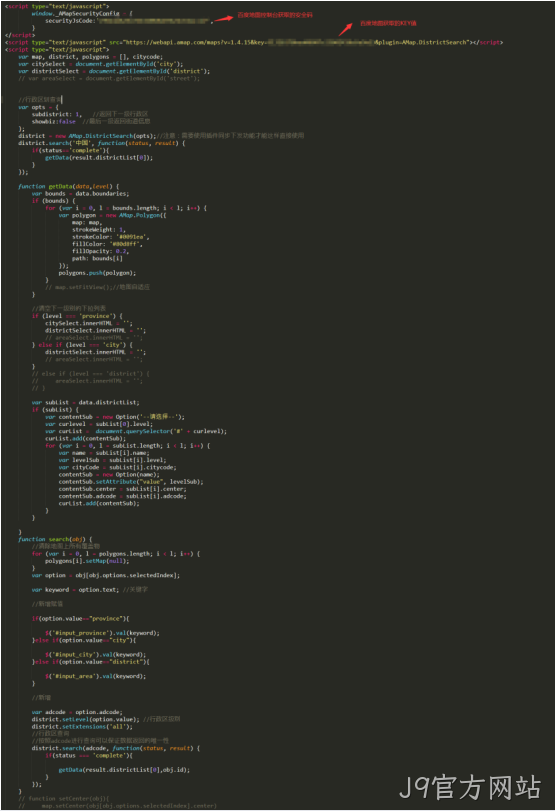Click the 'showbiz:false' option line
This screenshot has height=811, width=555.
point(53,122)
